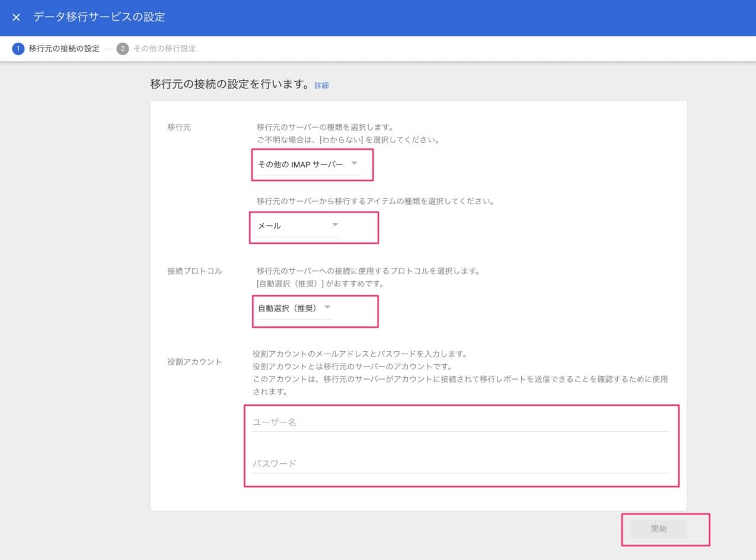Click the step 2 numbered circle

(123, 49)
